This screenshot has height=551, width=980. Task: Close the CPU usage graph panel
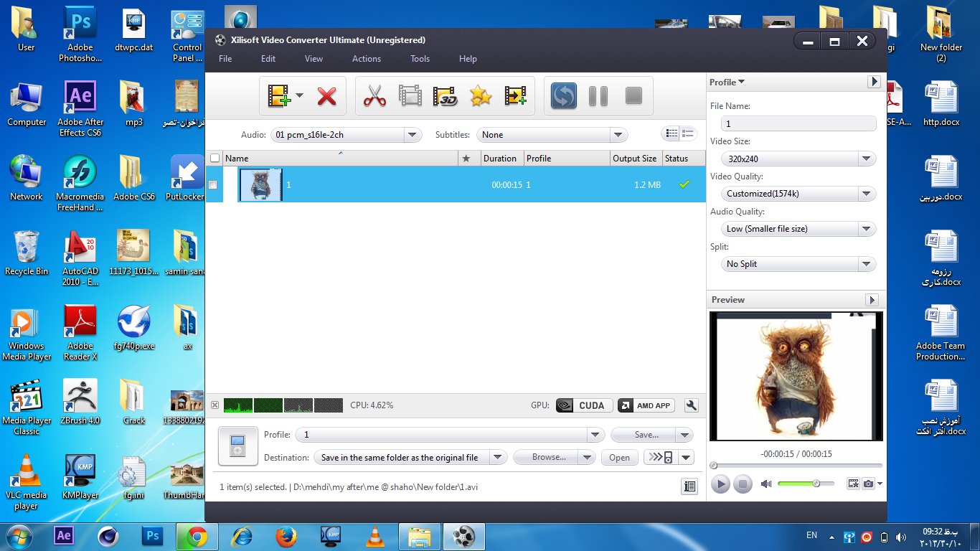click(x=215, y=405)
